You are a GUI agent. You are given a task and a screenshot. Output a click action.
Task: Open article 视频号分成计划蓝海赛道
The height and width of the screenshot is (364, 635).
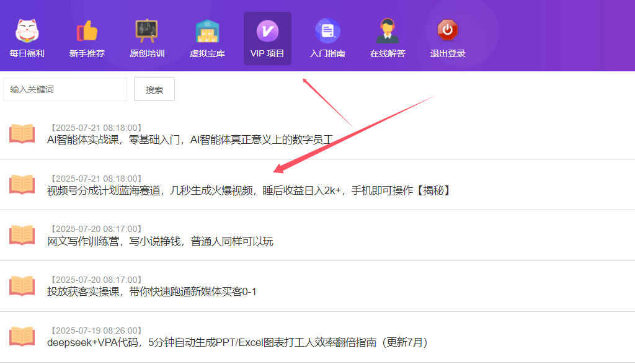point(249,191)
